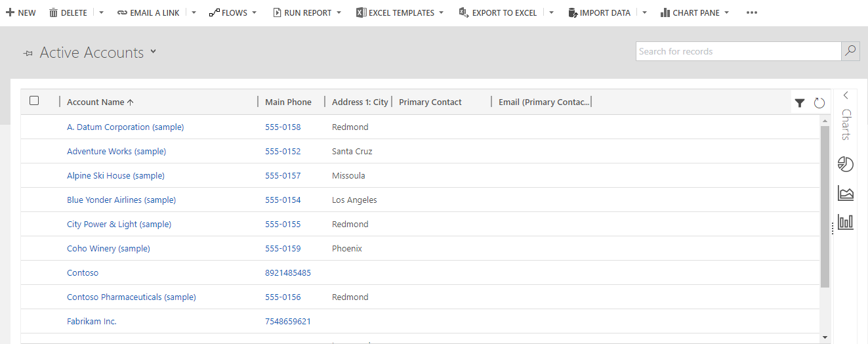Click the pin icon beside Active Accounts
868x344 pixels.
28,53
